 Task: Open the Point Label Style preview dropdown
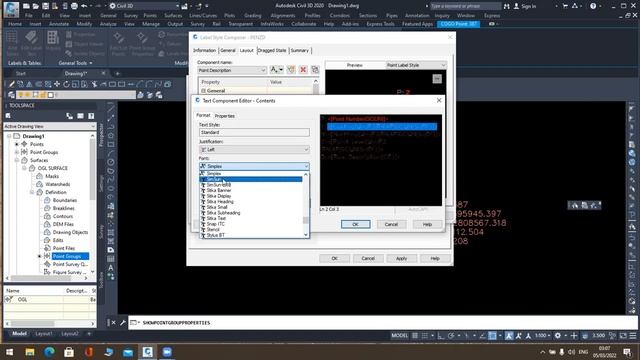(x=416, y=65)
